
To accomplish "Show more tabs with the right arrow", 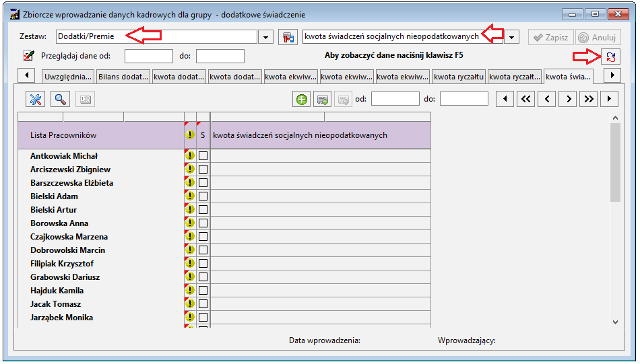I will tap(612, 75).
